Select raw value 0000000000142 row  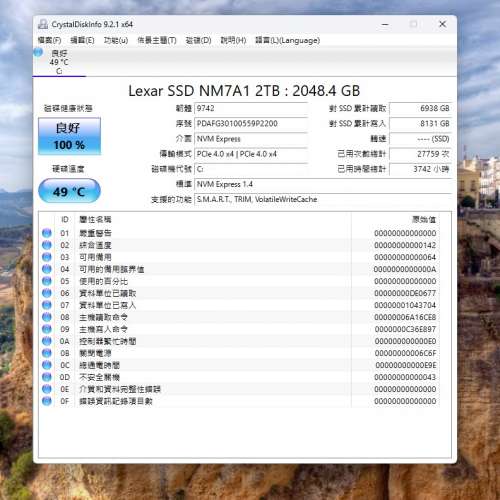(x=405, y=245)
